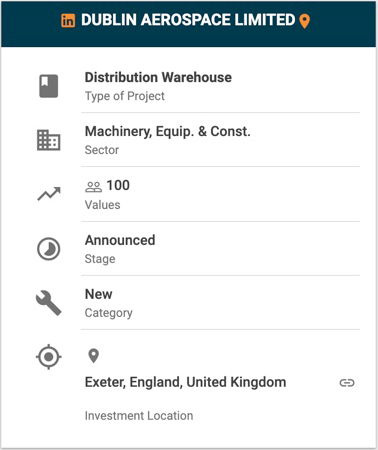This screenshot has height=450, width=378.
Task: Select the building icon next to Sector
Action: 49,140
